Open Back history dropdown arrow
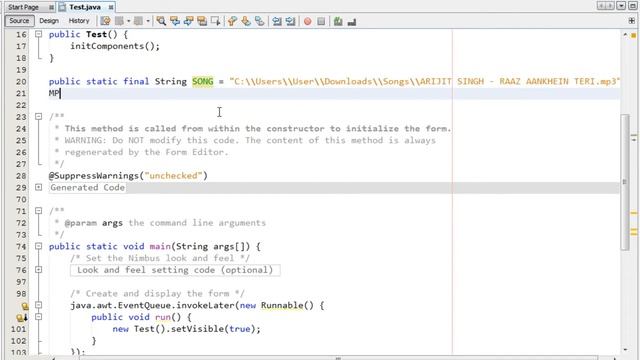Image resolution: width=640 pixels, height=360 pixels. tap(129, 21)
